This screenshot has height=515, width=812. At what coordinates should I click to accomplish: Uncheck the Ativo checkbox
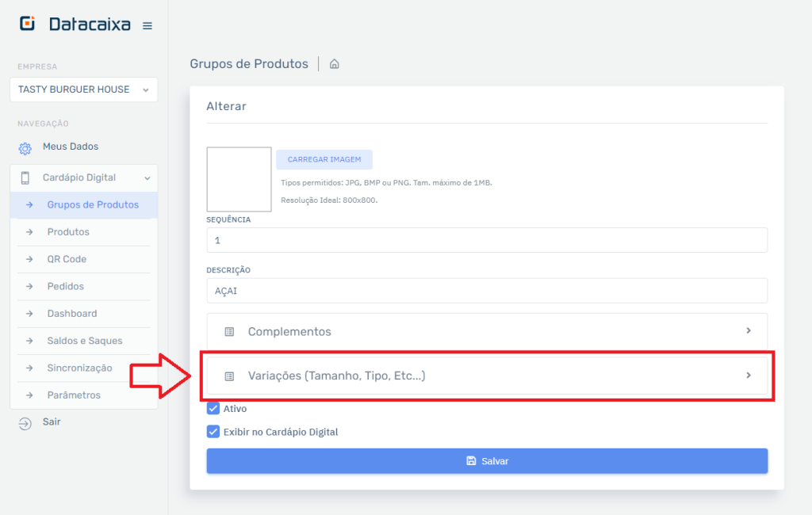[x=213, y=409]
